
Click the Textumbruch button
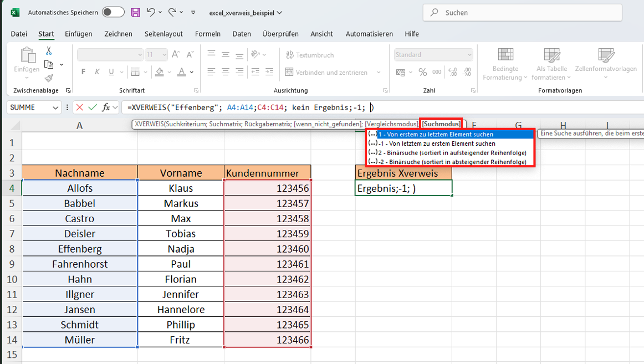tap(310, 55)
